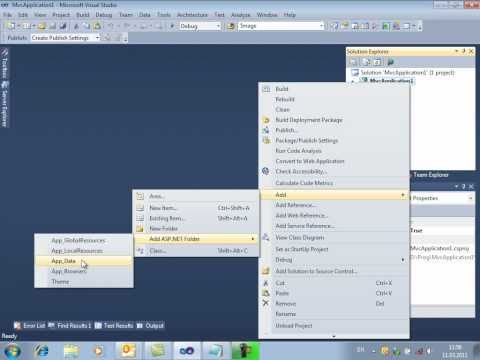
Task: Click Remove in context menu
Action: [334, 304]
